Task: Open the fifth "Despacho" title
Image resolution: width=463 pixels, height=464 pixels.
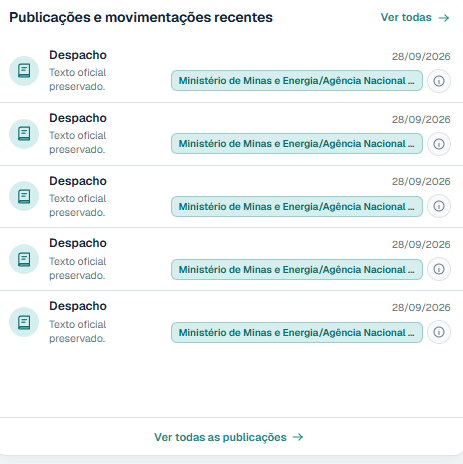Action: pos(78,306)
